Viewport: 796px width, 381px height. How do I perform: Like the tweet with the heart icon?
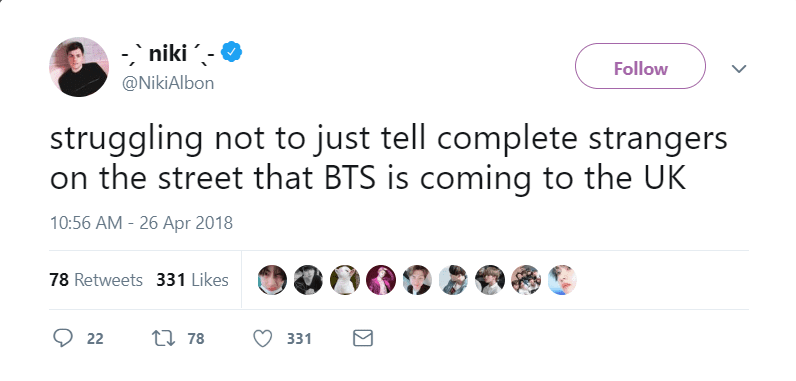point(262,338)
